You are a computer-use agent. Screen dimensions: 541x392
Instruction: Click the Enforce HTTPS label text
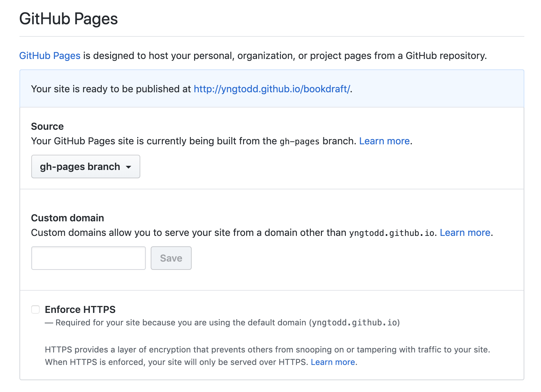click(80, 309)
